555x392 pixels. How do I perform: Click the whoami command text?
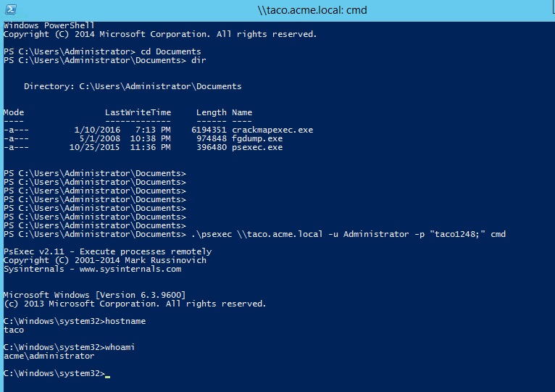click(120, 347)
